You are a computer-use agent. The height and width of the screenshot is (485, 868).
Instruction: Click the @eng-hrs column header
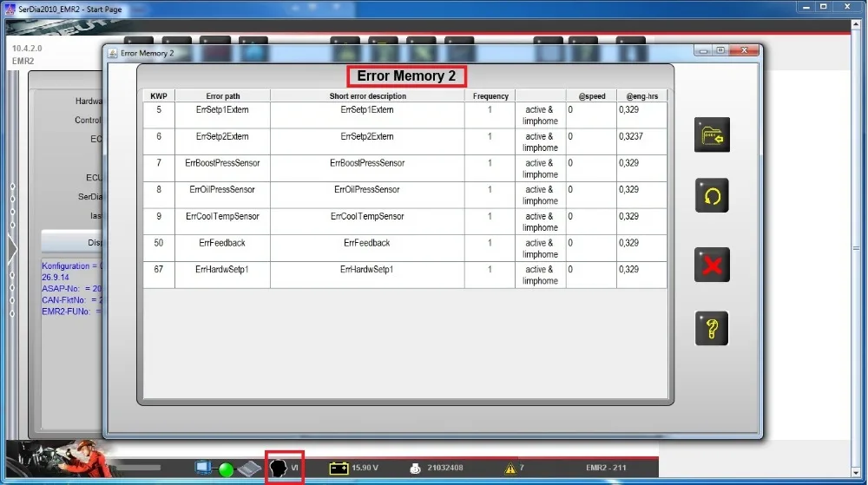coord(642,95)
